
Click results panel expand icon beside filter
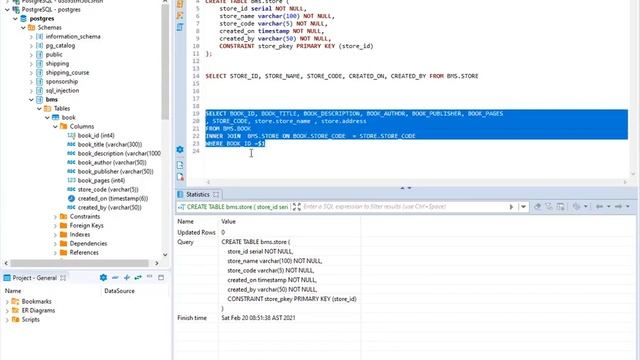pyautogui.click(x=297, y=207)
